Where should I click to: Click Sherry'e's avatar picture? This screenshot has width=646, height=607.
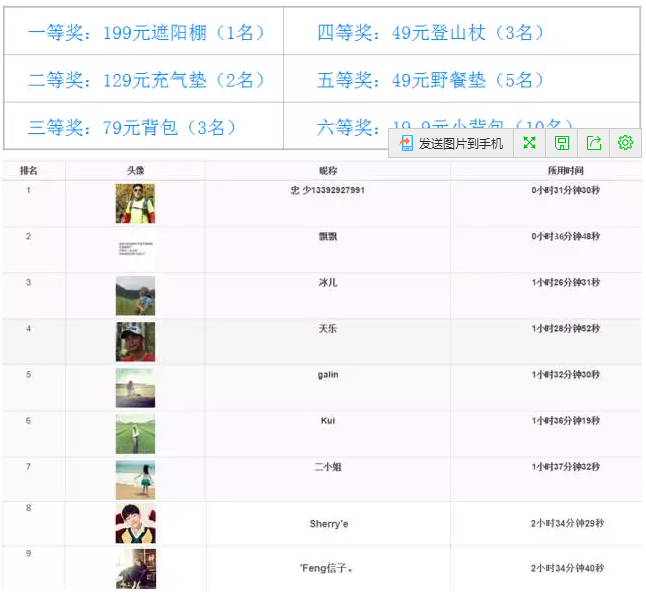(x=135, y=524)
